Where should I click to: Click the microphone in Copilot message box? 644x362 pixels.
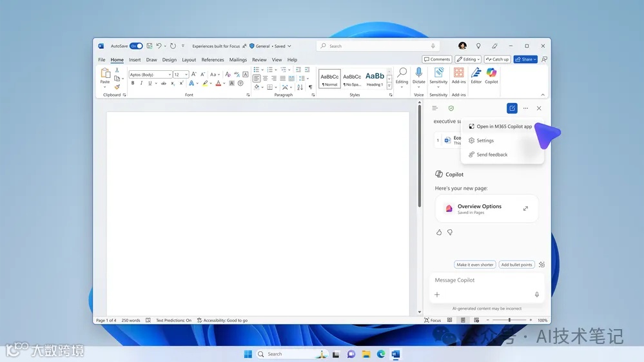(537, 295)
